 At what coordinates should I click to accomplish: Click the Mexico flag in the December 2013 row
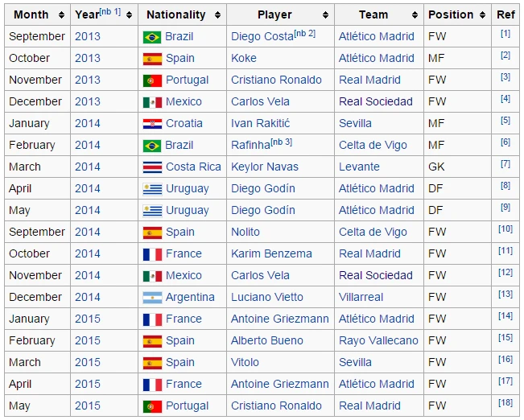pyautogui.click(x=151, y=102)
